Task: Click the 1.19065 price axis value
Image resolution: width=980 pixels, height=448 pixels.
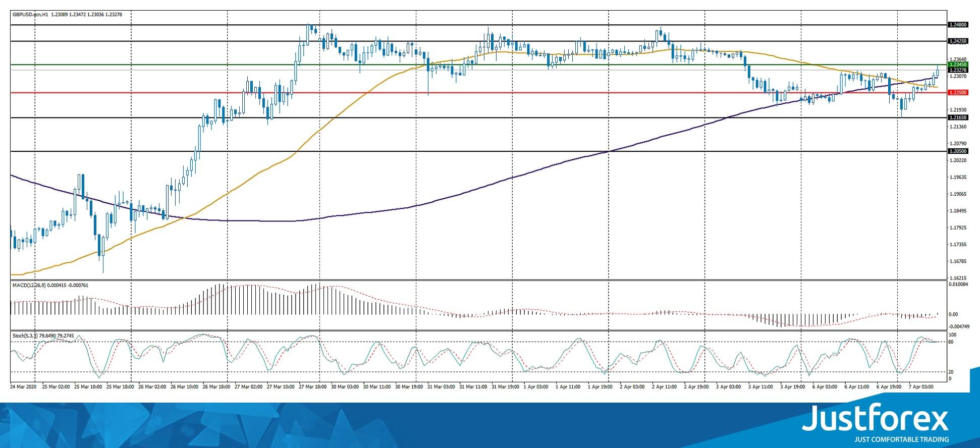Action: click(x=958, y=194)
